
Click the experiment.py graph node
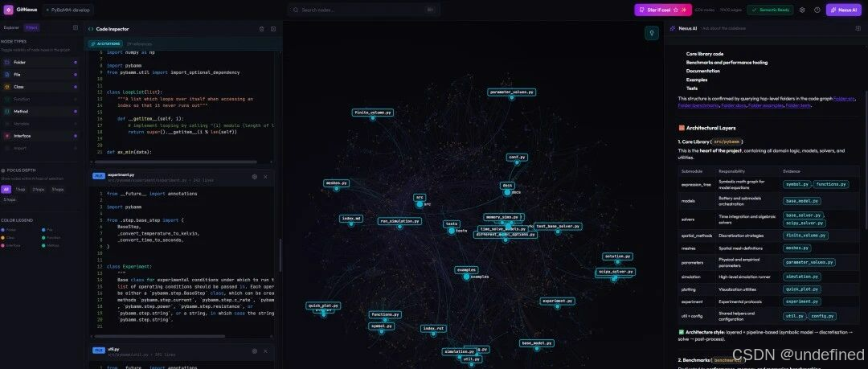click(558, 301)
